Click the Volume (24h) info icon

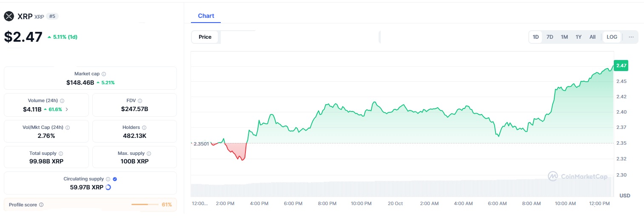(x=62, y=101)
